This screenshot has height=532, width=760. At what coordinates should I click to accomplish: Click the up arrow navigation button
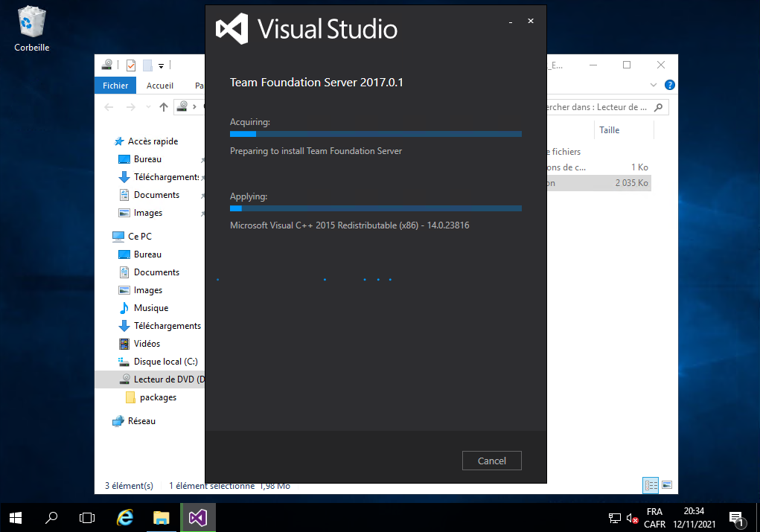(164, 107)
